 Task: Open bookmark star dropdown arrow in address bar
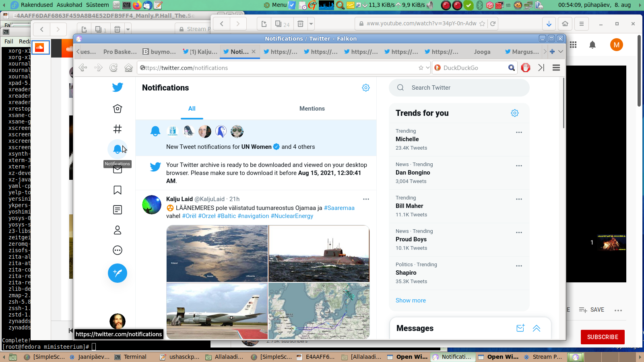coord(427,68)
